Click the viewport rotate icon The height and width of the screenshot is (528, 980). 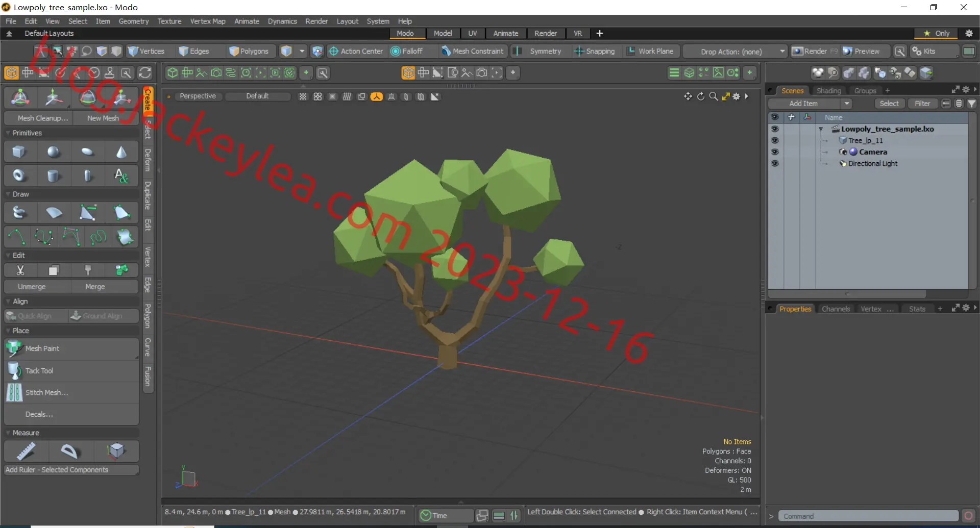pyautogui.click(x=701, y=96)
